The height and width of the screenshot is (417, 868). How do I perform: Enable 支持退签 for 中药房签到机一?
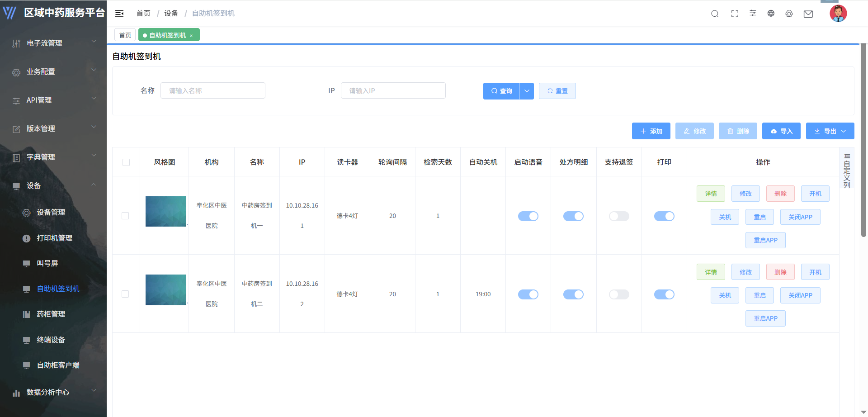point(619,216)
